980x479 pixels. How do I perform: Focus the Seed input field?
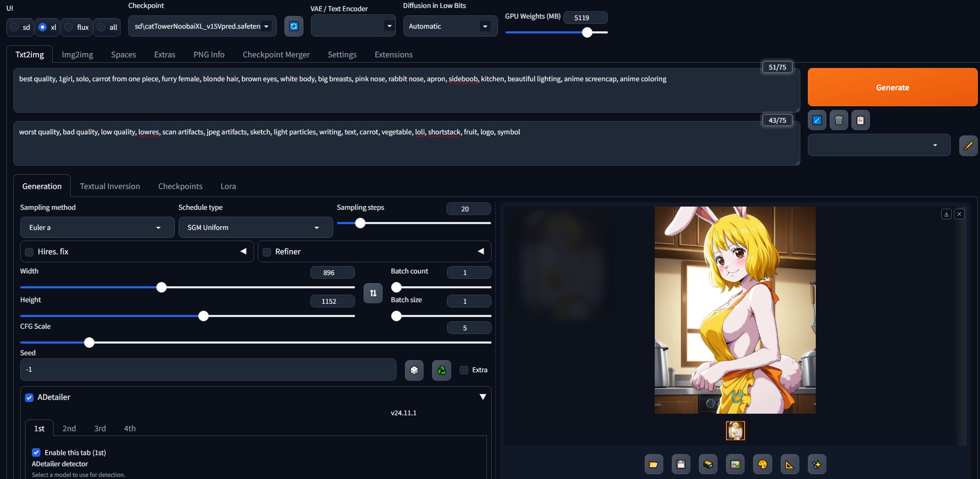tap(208, 370)
